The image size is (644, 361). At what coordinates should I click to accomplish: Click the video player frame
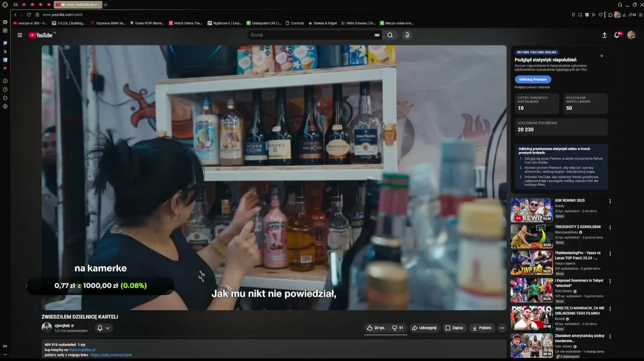click(x=274, y=177)
